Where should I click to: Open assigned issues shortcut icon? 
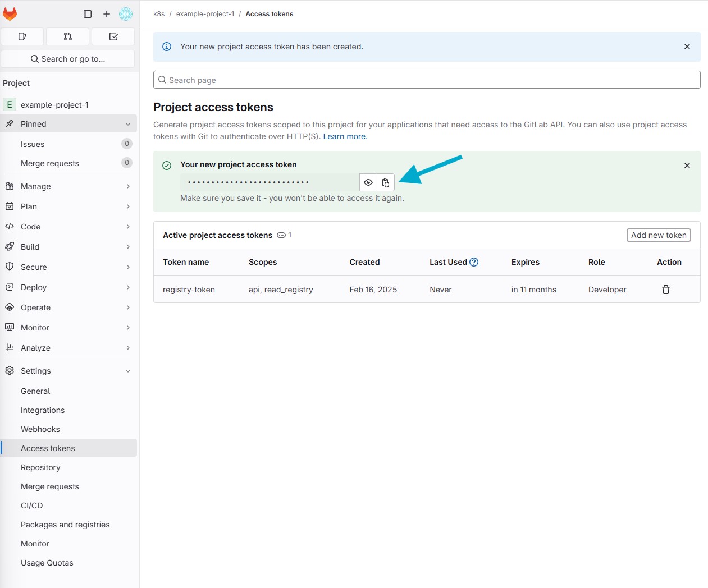(x=22, y=36)
